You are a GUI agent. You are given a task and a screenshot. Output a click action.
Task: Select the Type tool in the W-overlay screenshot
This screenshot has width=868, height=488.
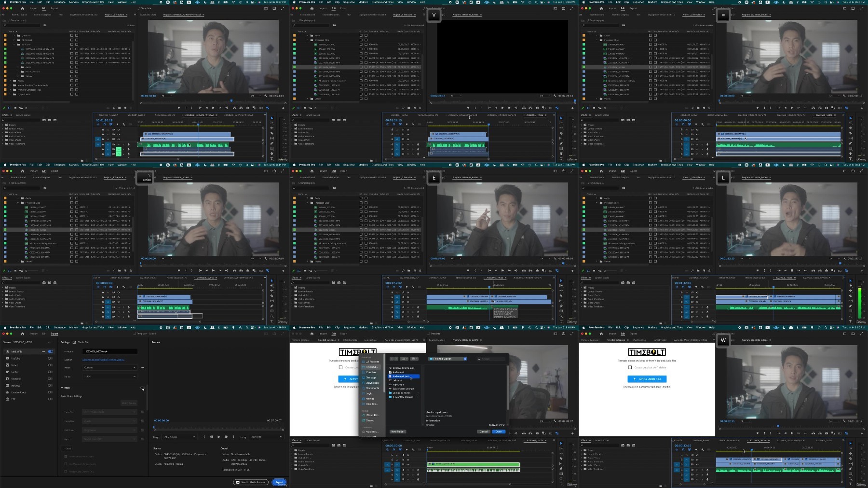tap(851, 484)
